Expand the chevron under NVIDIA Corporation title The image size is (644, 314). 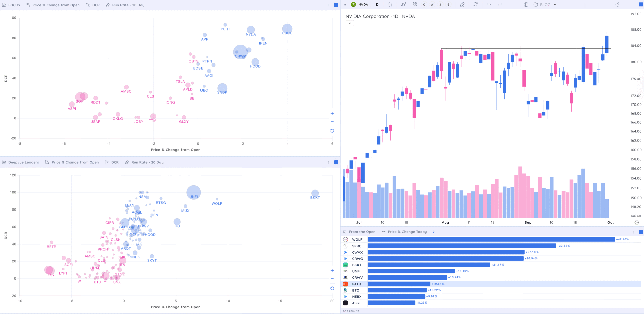click(350, 23)
